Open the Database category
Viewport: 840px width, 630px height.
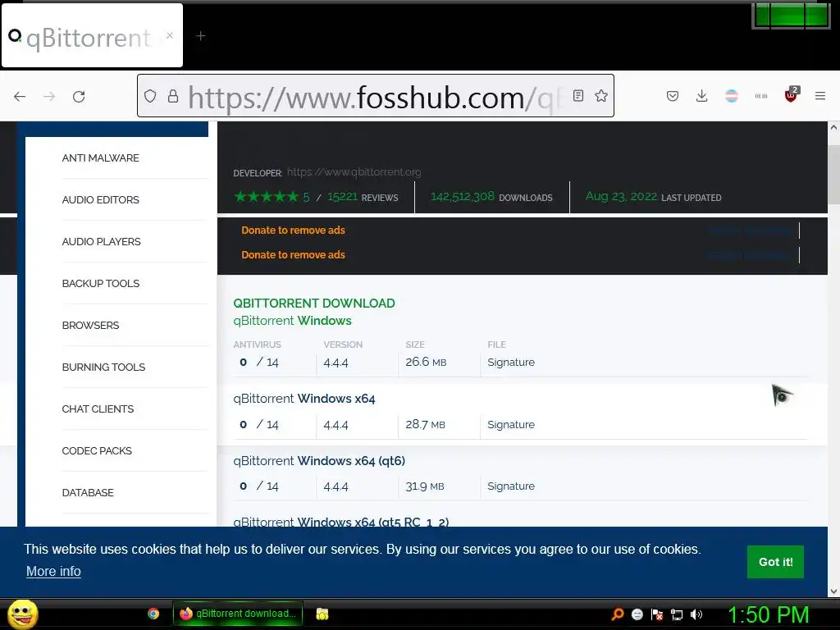coord(88,492)
